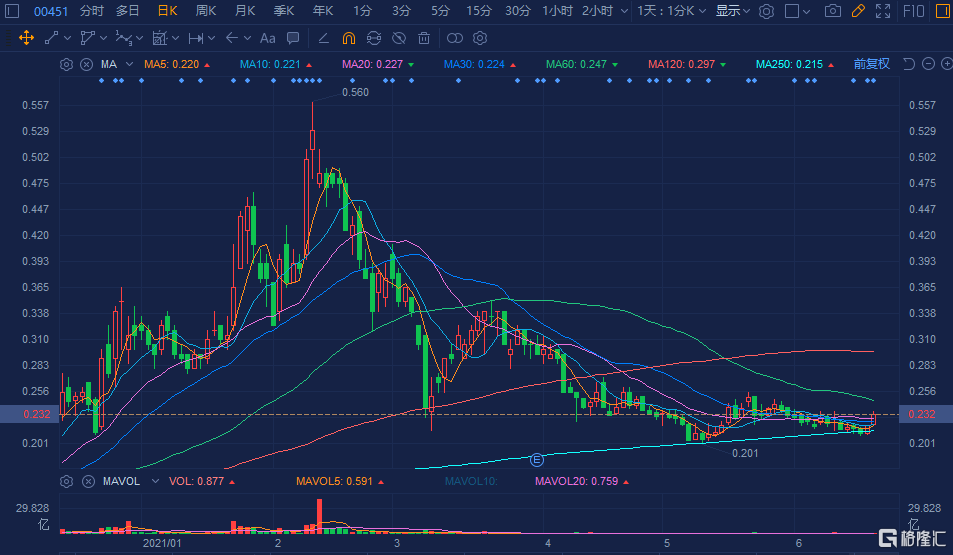Click the 前复权 adjustment link
953x555 pixels.
click(872, 64)
